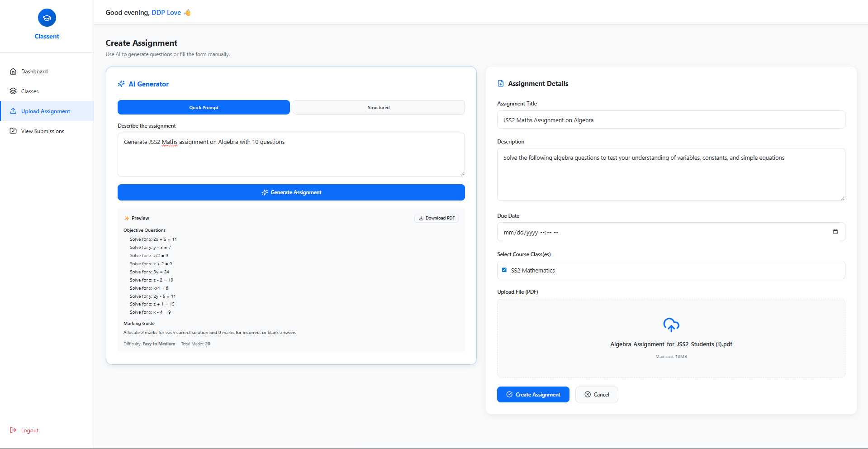
Task: Switch to the Structured tab
Action: (379, 108)
